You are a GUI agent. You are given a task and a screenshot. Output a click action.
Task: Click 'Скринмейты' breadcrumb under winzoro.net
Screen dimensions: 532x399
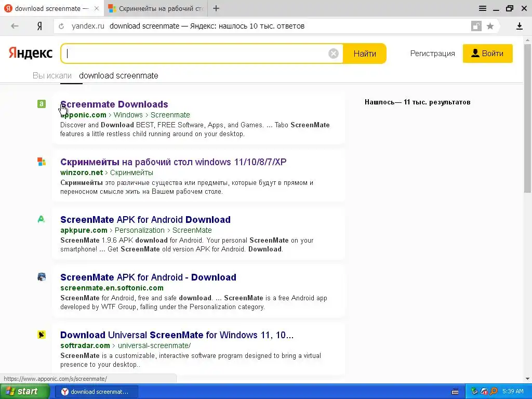pyautogui.click(x=131, y=172)
